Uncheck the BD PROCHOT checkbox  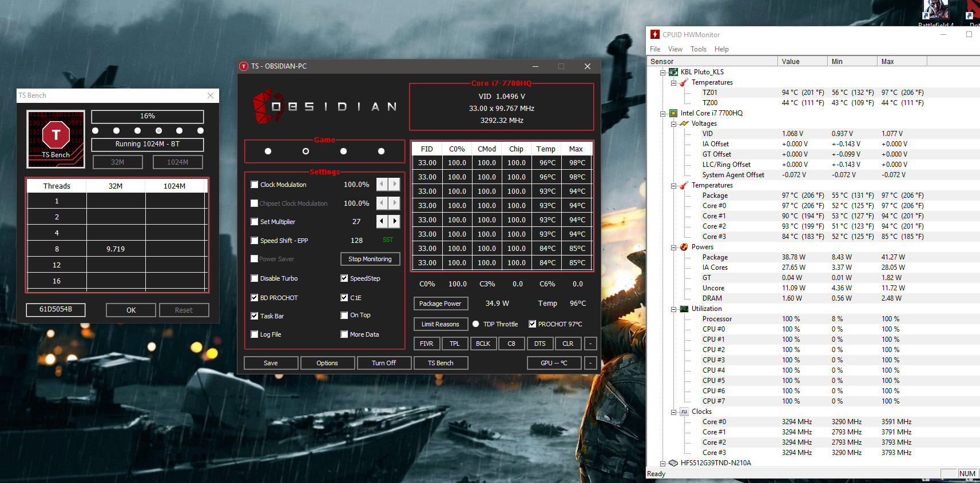pos(255,298)
